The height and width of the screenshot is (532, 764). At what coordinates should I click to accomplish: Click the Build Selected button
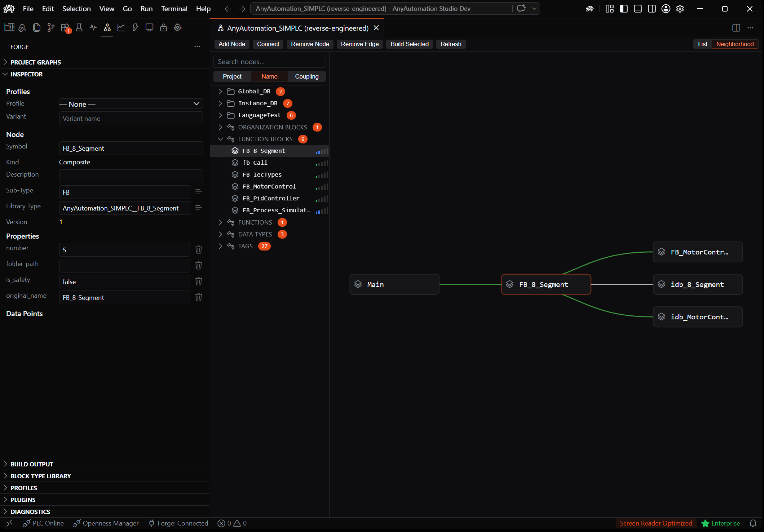coord(410,44)
